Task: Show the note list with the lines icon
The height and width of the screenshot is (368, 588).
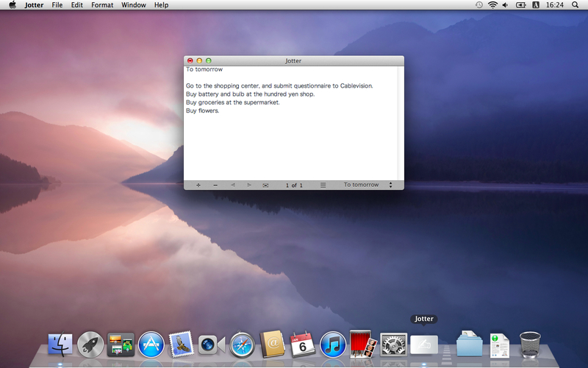Action: (x=323, y=185)
